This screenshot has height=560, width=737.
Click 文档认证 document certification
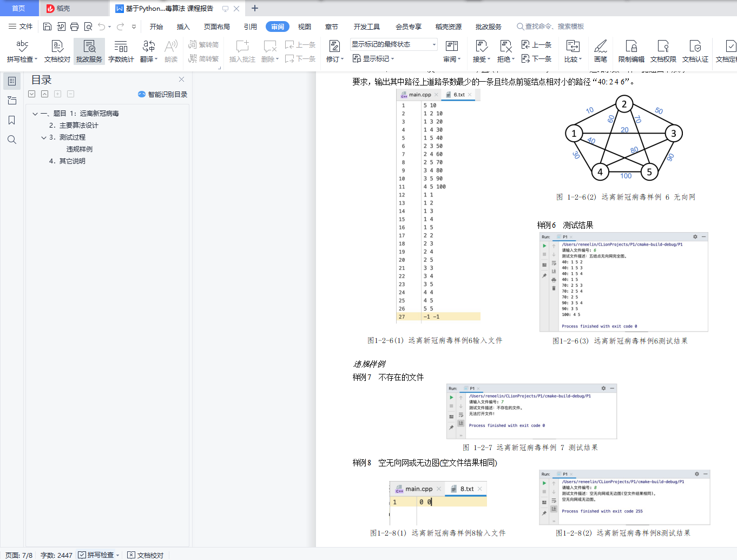click(695, 51)
